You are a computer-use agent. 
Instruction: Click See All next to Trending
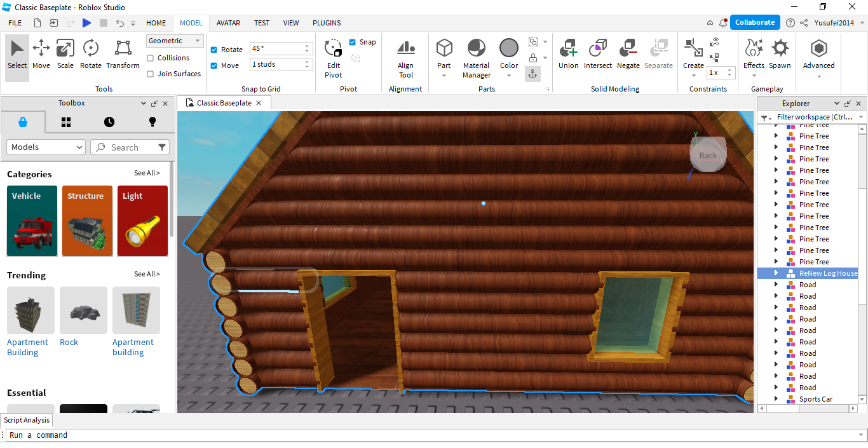147,274
